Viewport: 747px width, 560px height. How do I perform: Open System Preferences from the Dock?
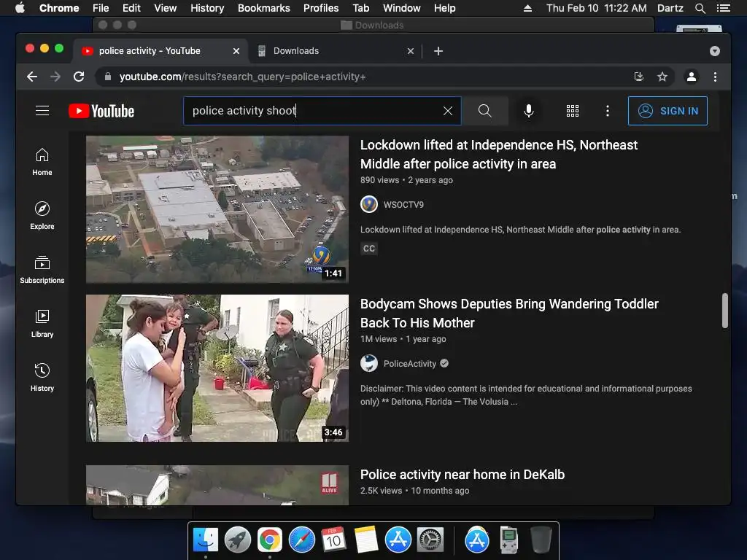pyautogui.click(x=430, y=540)
